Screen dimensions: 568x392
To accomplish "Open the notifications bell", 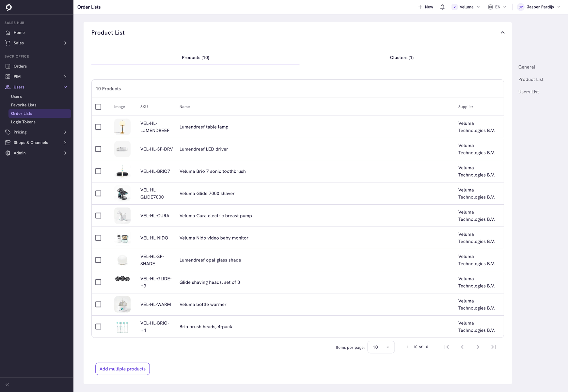I will coord(442,7).
